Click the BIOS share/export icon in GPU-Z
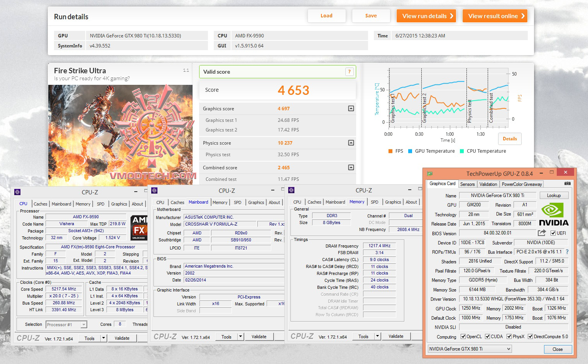This screenshot has width=588, height=364. (542, 233)
